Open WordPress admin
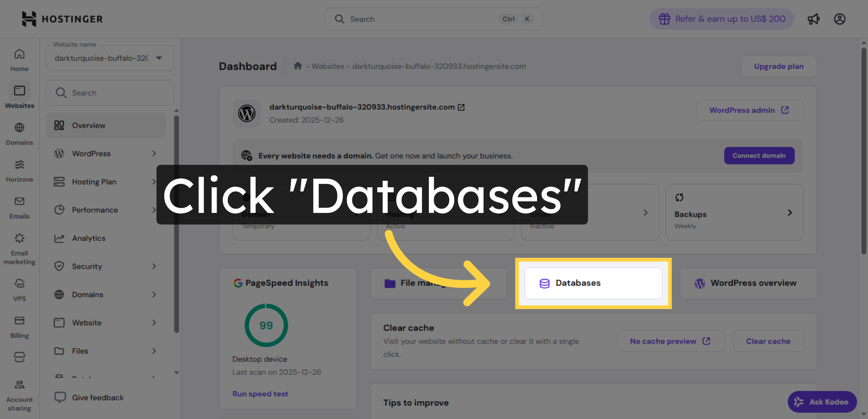868x419 pixels. pyautogui.click(x=749, y=110)
